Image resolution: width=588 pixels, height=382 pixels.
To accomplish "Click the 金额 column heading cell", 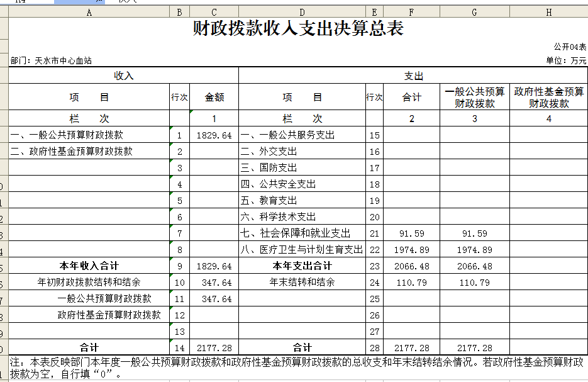I will 214,98.
